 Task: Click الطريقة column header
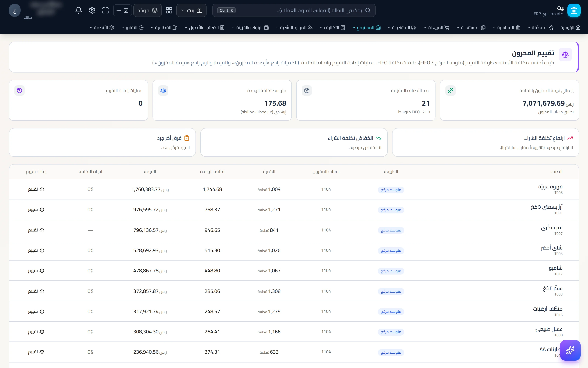391,171
